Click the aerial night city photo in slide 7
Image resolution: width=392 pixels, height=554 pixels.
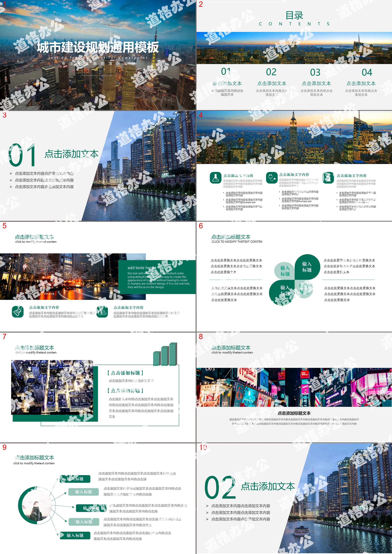tap(52, 387)
